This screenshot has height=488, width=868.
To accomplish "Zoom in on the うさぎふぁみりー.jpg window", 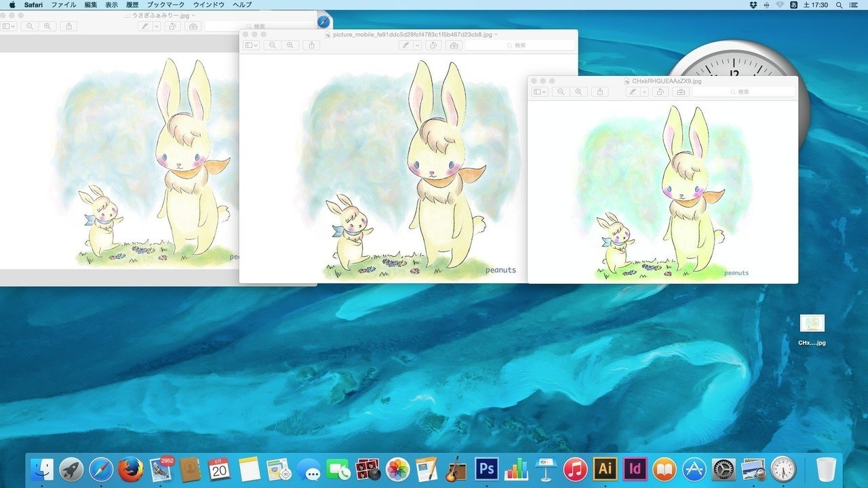I will coord(47,26).
